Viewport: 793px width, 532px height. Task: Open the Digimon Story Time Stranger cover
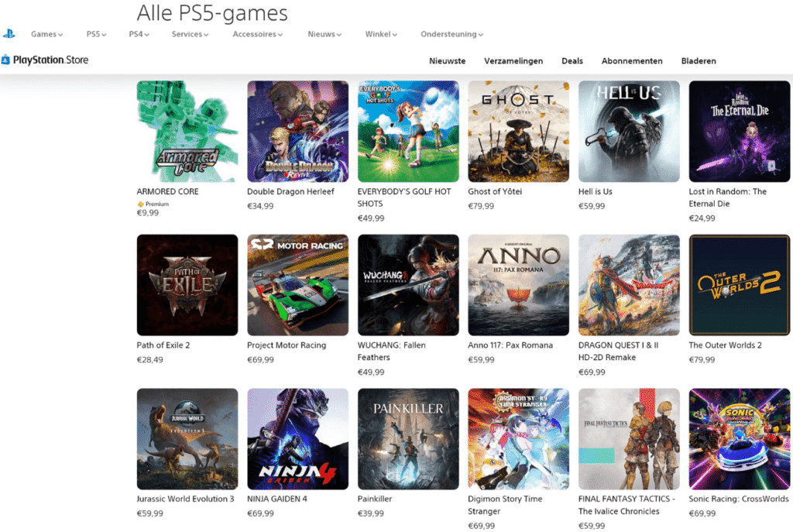tap(518, 439)
